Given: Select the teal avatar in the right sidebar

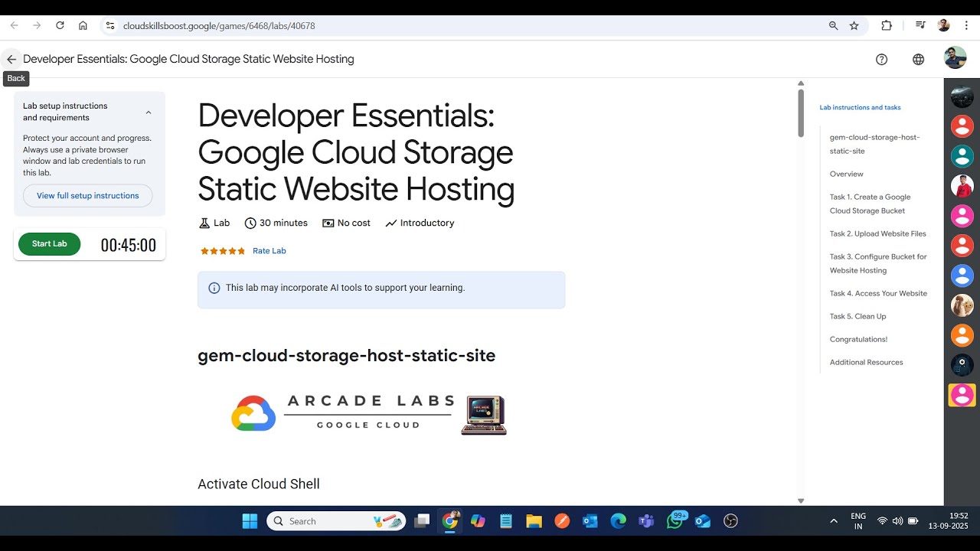Looking at the screenshot, I should click(x=962, y=156).
